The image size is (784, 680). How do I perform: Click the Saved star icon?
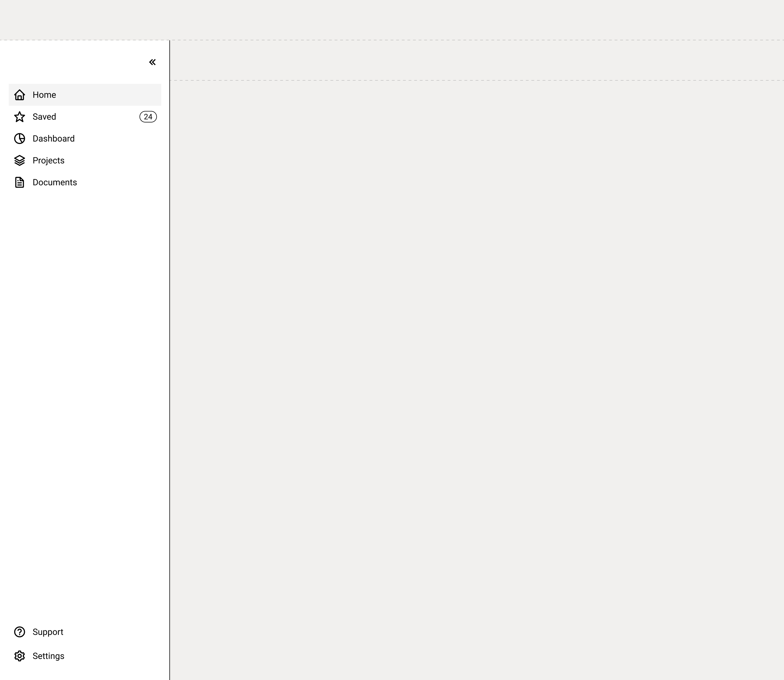coord(20,117)
